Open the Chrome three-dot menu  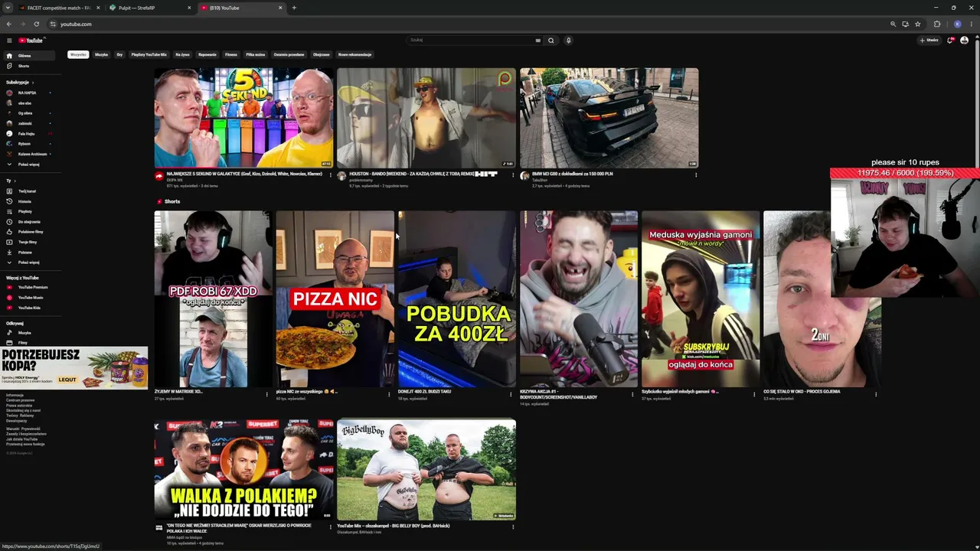971,24
